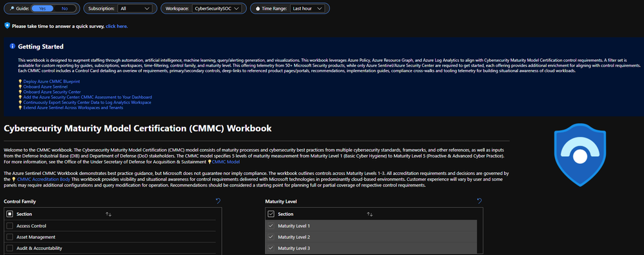Click the 'Maturity Level 2' row text
644x255 pixels.
pos(294,237)
